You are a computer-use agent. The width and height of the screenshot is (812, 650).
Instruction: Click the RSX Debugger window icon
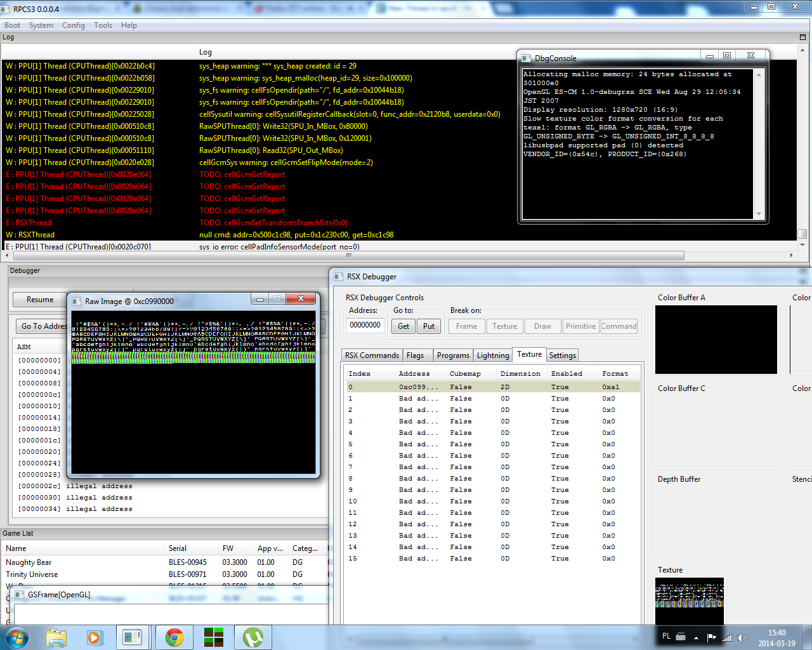pos(338,277)
